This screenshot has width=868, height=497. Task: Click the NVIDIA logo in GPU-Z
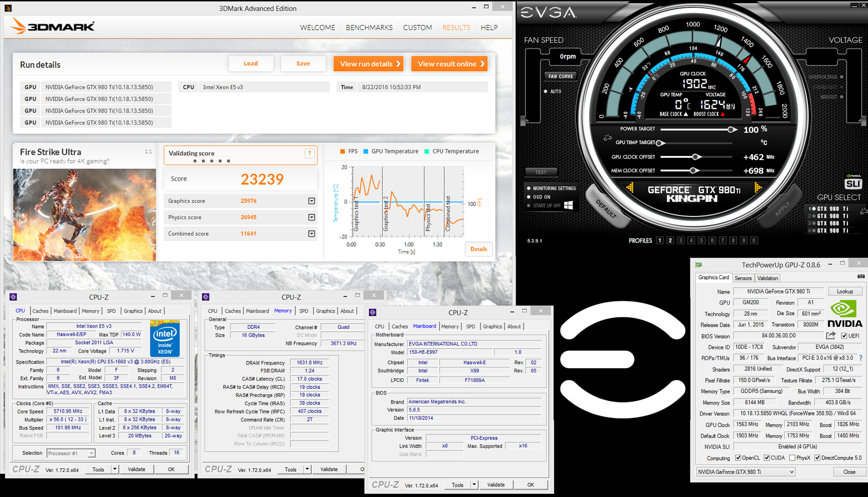pyautogui.click(x=844, y=314)
